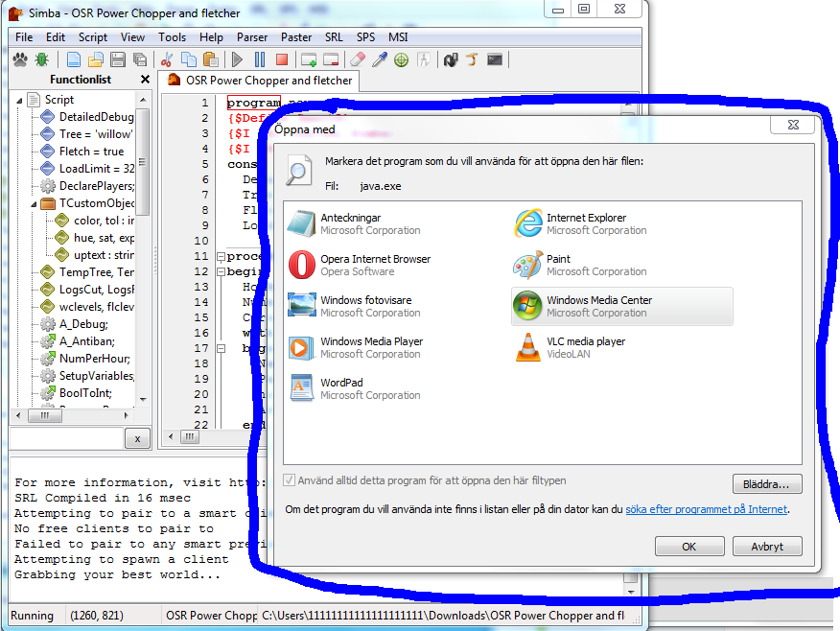Viewport: 840px width, 631px height.
Task: Choose Opera Internet Browser in the list
Action: (395, 265)
